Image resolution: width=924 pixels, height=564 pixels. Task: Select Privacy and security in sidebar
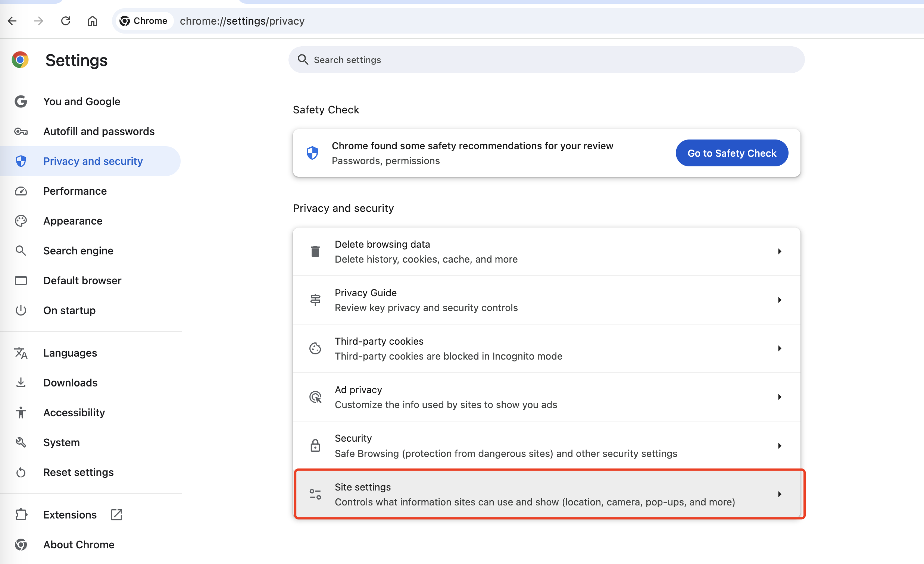pyautogui.click(x=90, y=161)
